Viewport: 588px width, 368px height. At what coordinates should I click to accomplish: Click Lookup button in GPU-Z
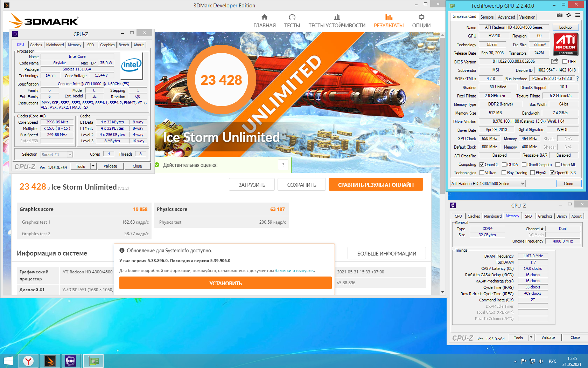coord(565,27)
